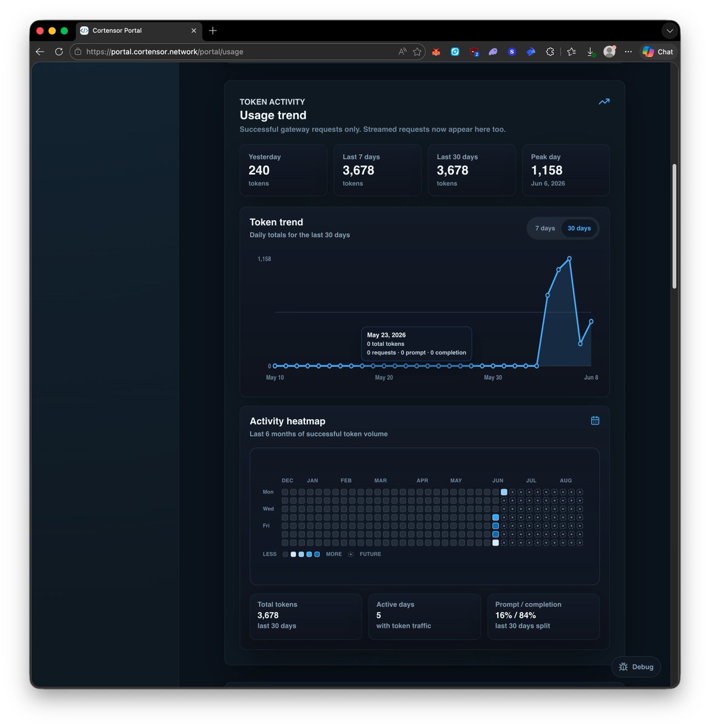Click the Debug bug icon
This screenshot has width=710, height=728.
pyautogui.click(x=623, y=667)
